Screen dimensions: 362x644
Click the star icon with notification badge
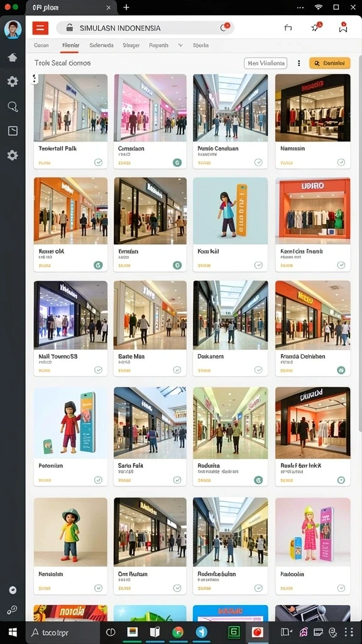(316, 27)
